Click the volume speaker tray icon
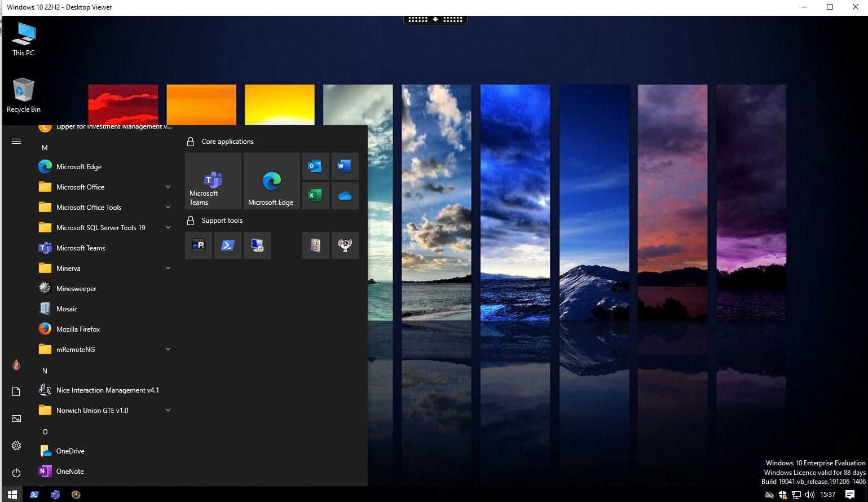 pos(810,495)
